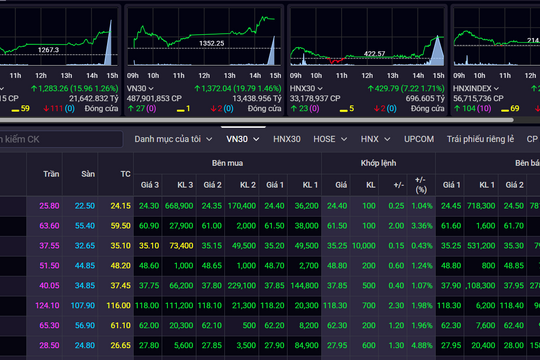This screenshot has width=540, height=360.
Task: Click the +/- (%) column header
Action: click(421, 185)
